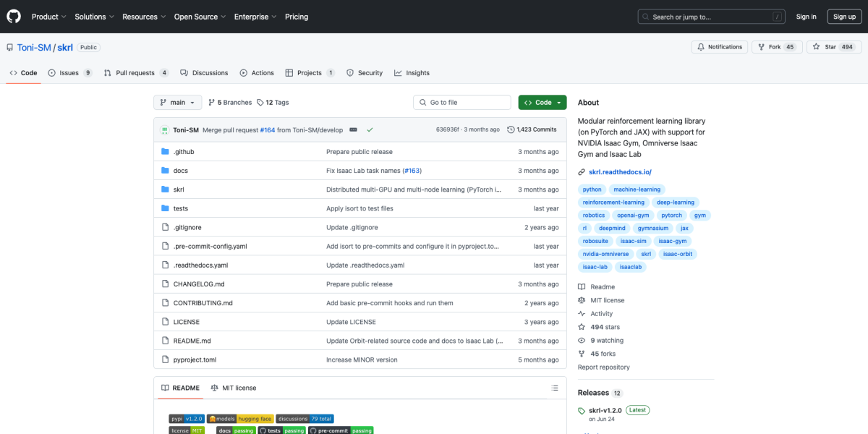The width and height of the screenshot is (868, 434).
Task: Click the reinforcement-learning topic tag
Action: click(x=613, y=203)
